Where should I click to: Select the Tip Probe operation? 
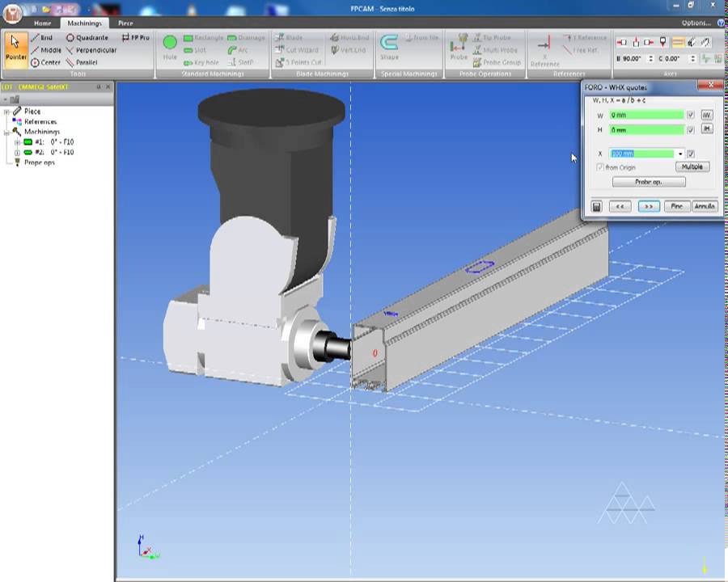pyautogui.click(x=492, y=38)
